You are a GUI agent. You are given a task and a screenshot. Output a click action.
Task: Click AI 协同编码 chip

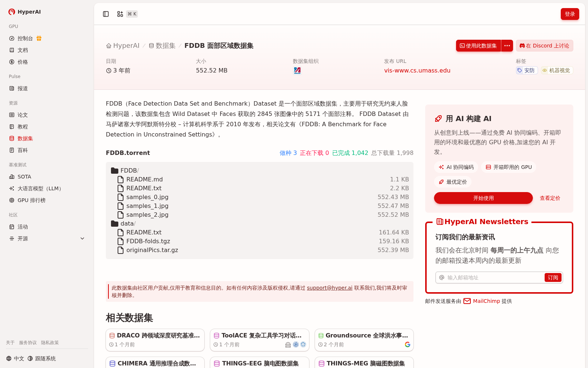pyautogui.click(x=456, y=167)
